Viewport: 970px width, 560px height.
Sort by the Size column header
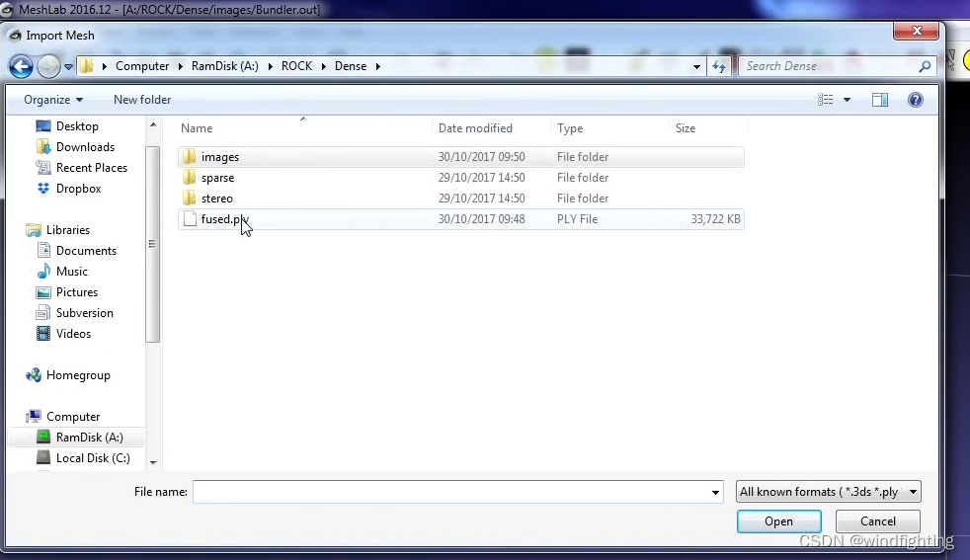(686, 128)
